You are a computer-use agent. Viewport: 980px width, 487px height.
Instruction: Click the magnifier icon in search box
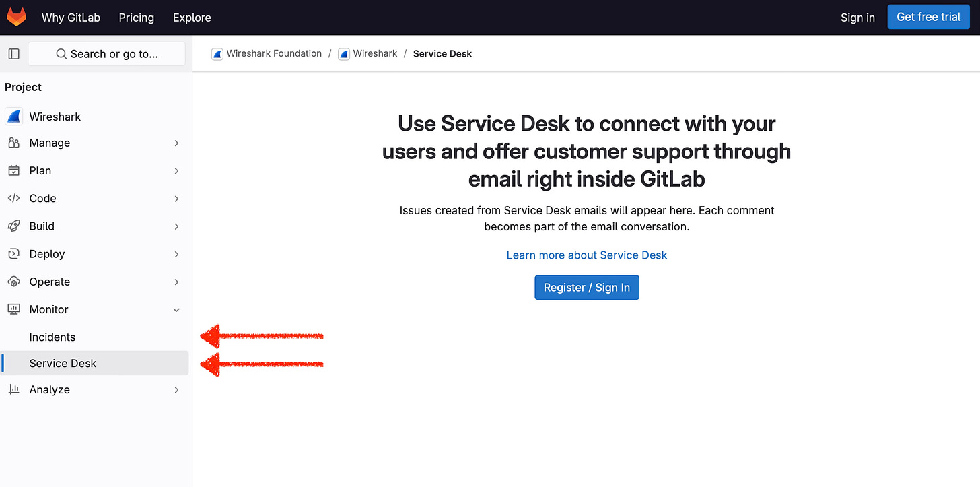click(61, 54)
